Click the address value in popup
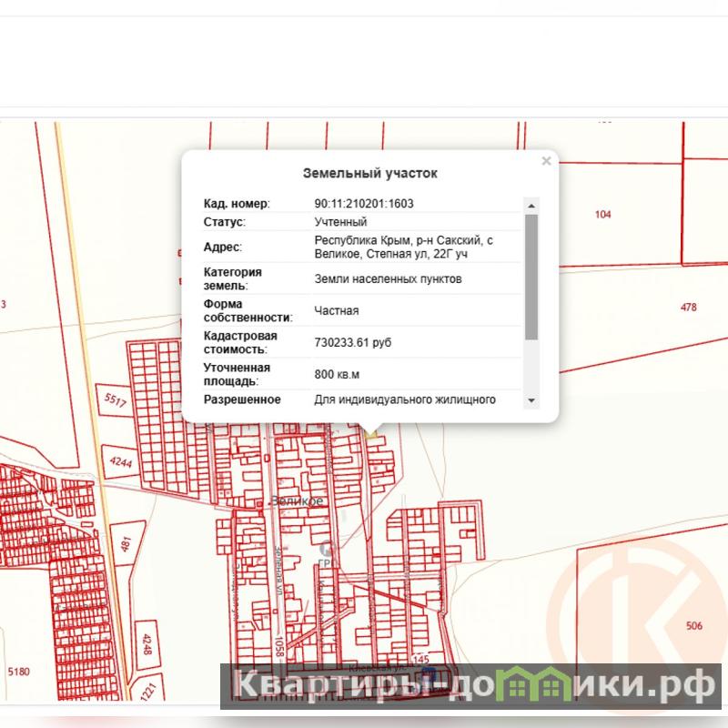Viewport: 728px width, 728px height. click(404, 248)
